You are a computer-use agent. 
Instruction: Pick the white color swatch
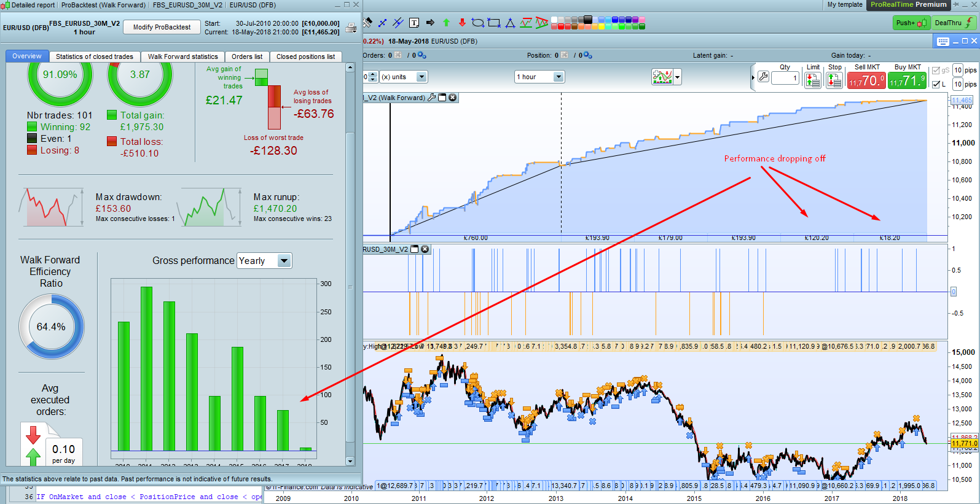(x=554, y=20)
